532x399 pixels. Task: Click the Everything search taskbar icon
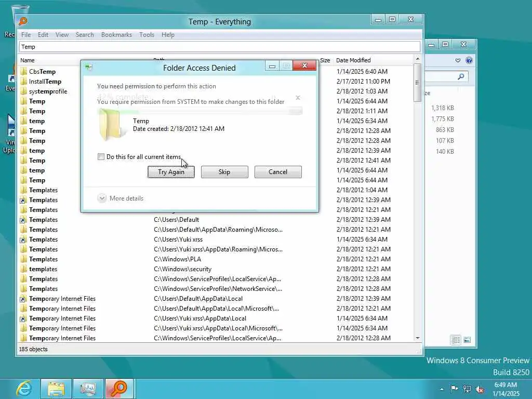119,389
